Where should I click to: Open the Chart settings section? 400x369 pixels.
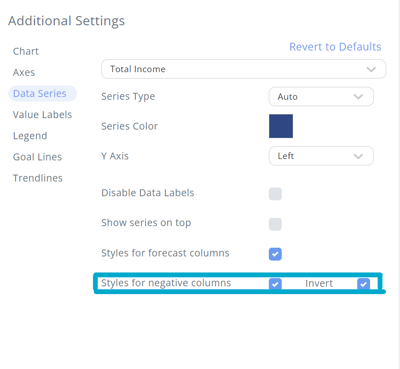26,51
